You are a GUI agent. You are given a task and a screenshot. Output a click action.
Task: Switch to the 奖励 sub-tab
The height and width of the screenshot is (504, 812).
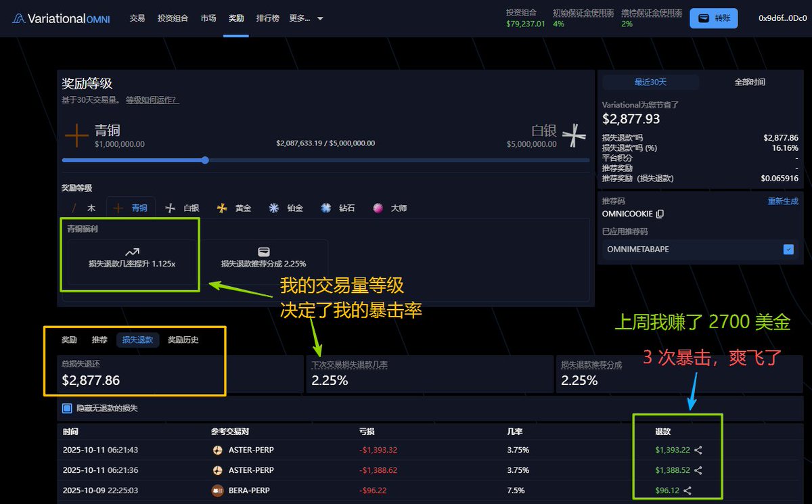pyautogui.click(x=70, y=340)
